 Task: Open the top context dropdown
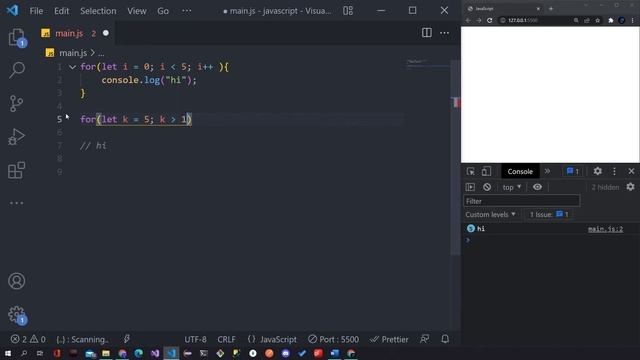(512, 187)
